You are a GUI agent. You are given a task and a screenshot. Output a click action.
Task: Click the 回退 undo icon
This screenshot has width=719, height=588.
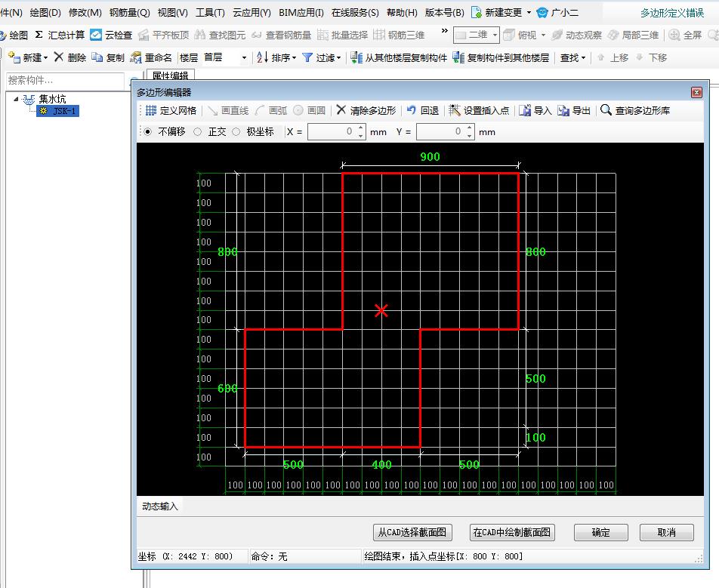click(412, 110)
